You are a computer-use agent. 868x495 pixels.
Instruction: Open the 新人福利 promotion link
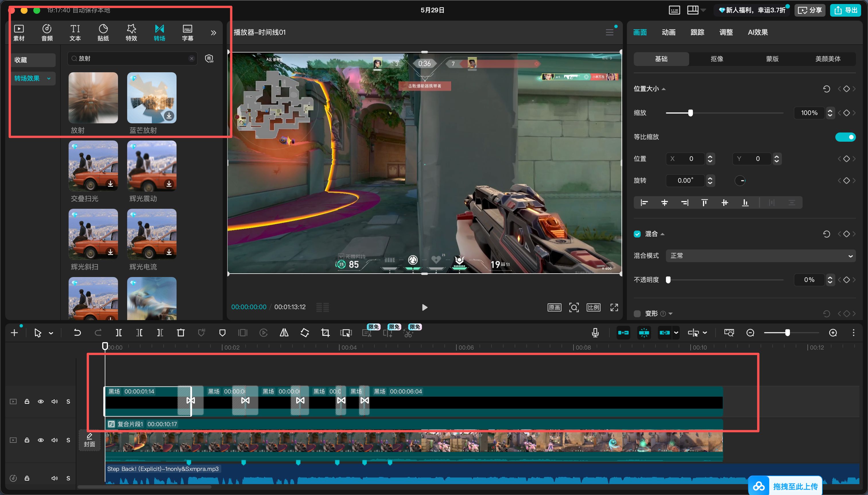(x=752, y=10)
